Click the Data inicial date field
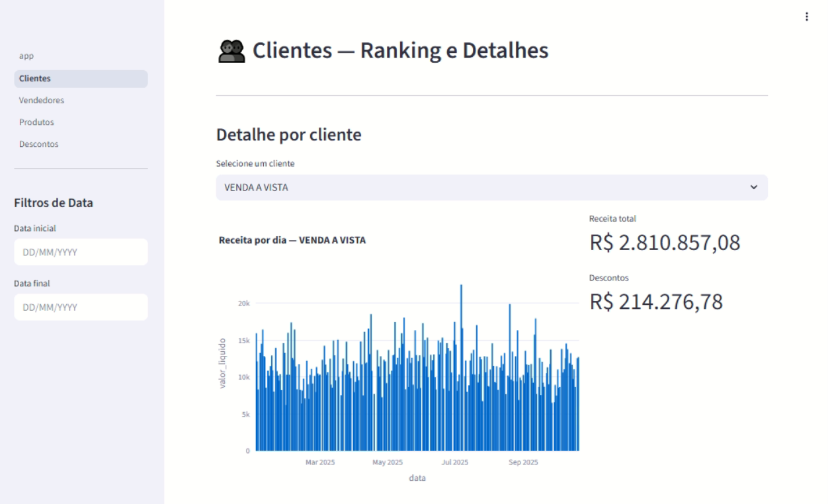Image resolution: width=828 pixels, height=504 pixels. tap(81, 252)
